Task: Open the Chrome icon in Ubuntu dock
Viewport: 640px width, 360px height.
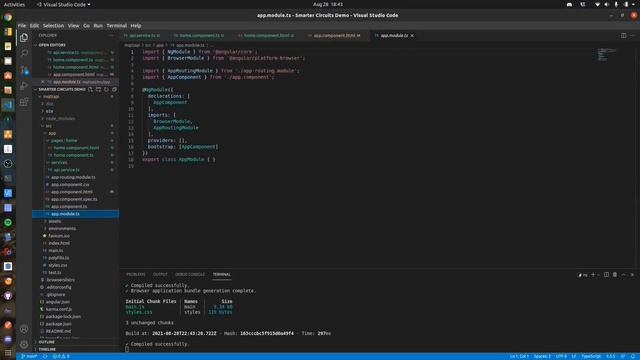Action: tap(8, 17)
